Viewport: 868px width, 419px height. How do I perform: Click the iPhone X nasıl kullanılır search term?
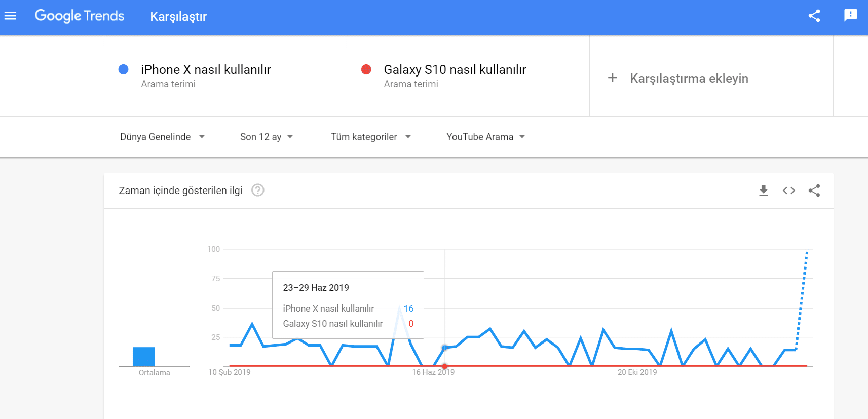[206, 69]
